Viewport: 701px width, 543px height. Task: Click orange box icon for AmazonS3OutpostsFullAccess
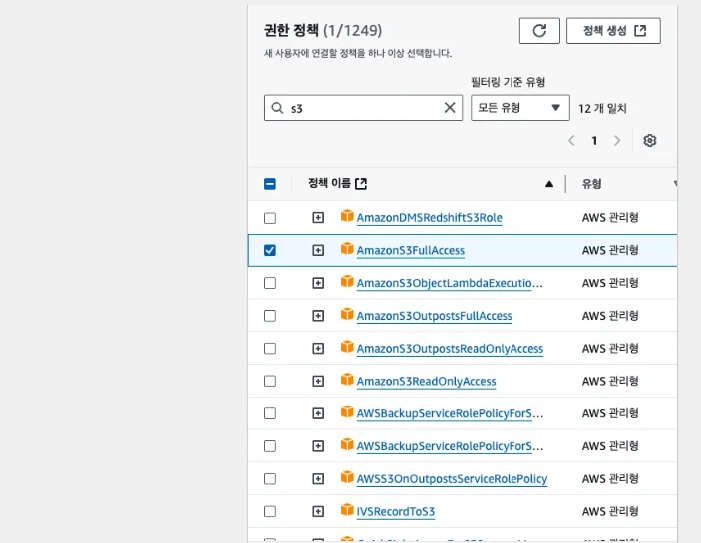tap(347, 315)
